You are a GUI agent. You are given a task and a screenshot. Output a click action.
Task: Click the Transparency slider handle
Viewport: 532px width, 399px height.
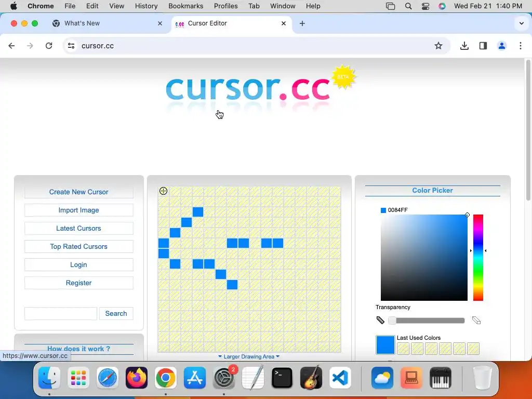[x=392, y=320]
